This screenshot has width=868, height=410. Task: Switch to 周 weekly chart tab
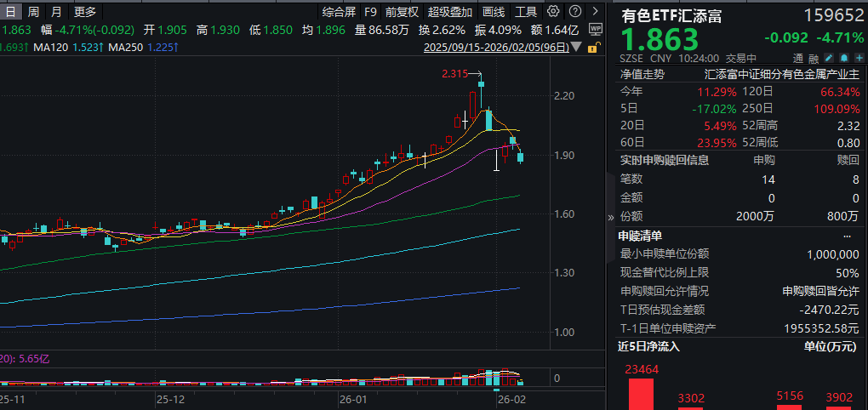(x=33, y=12)
